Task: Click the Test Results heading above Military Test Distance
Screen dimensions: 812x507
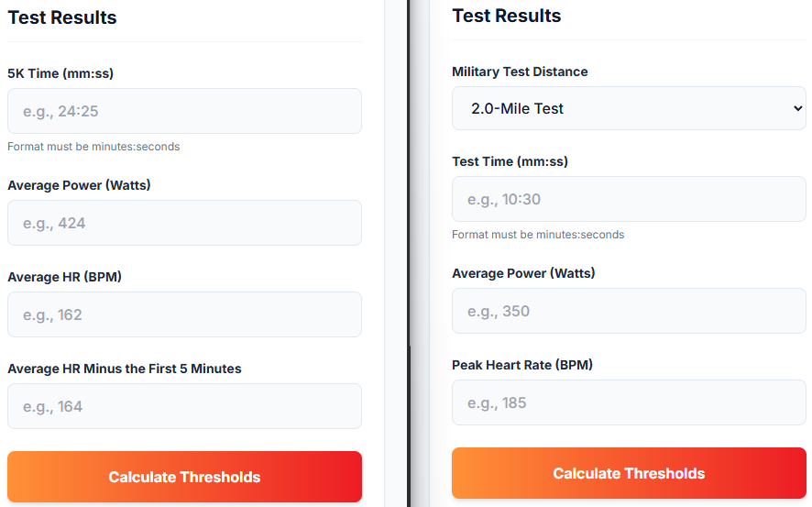Action: coord(507,16)
